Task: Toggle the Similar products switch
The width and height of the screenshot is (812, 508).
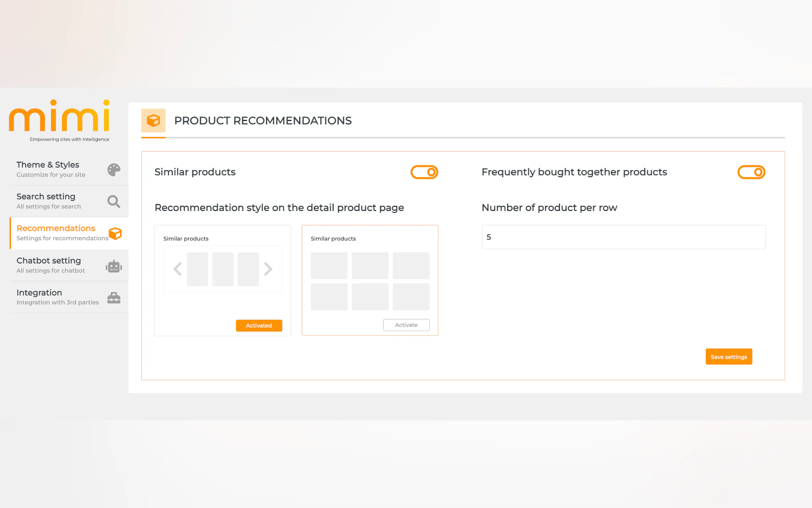Action: tap(424, 172)
